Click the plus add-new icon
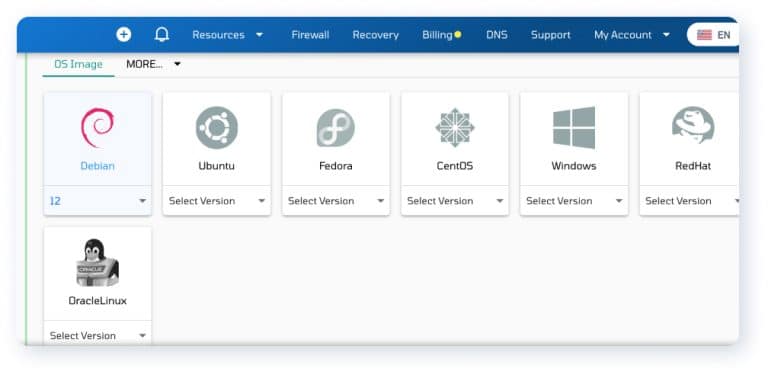Screen dimensions: 768x375 pos(123,35)
